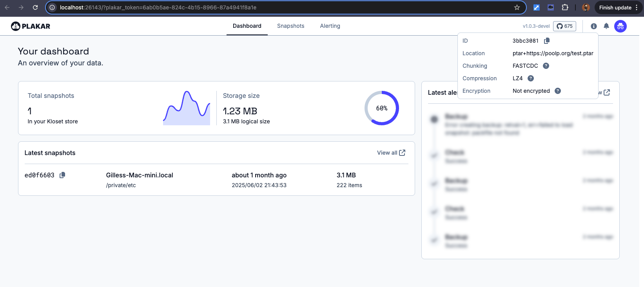Screen dimensions: 644x287
Task: Open help for FASTCDC chunking
Action: point(546,66)
